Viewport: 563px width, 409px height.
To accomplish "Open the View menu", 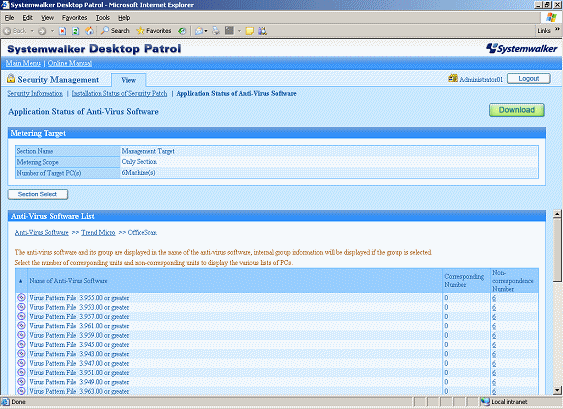I will (x=47, y=18).
